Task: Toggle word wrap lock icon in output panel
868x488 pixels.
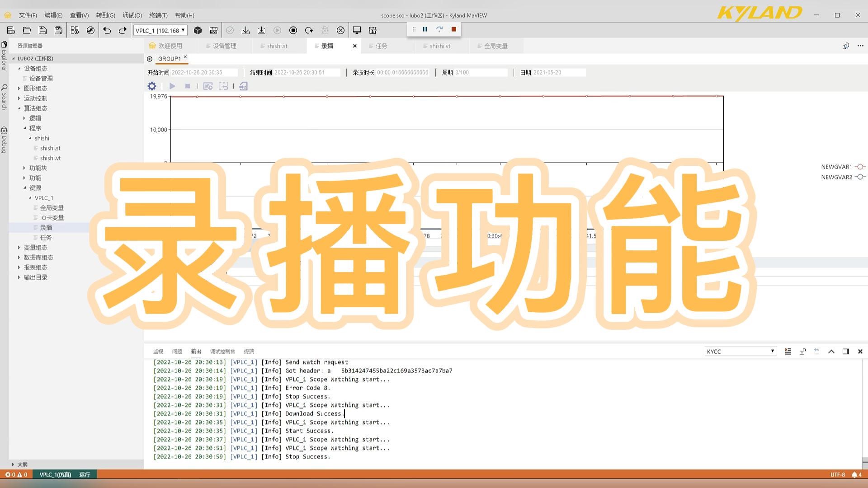Action: tap(802, 351)
